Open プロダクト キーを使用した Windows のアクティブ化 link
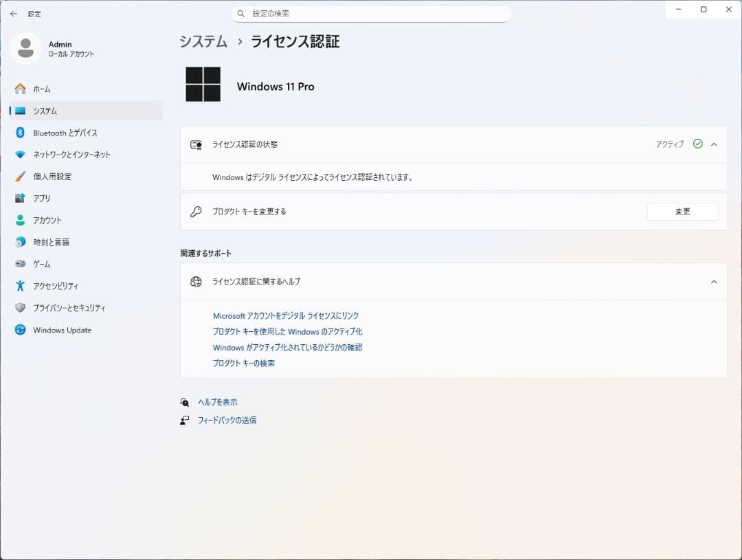This screenshot has height=560, width=742. tap(288, 331)
